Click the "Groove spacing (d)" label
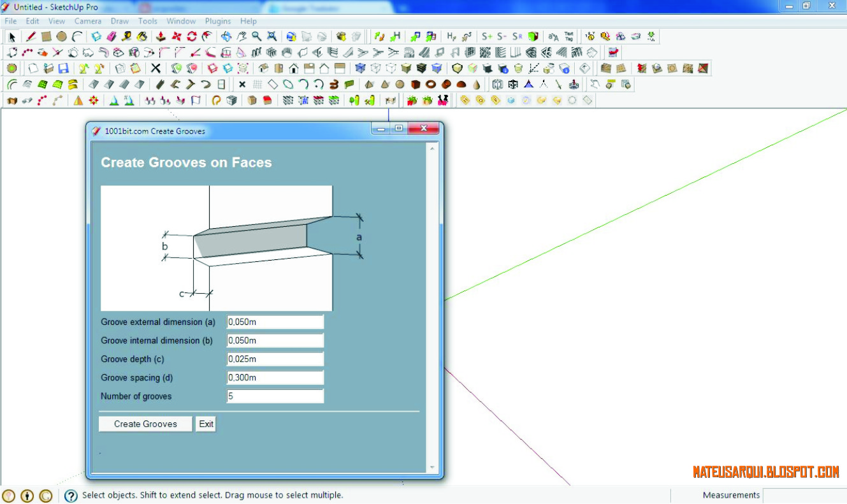Screen dimensions: 847x504 (137, 378)
